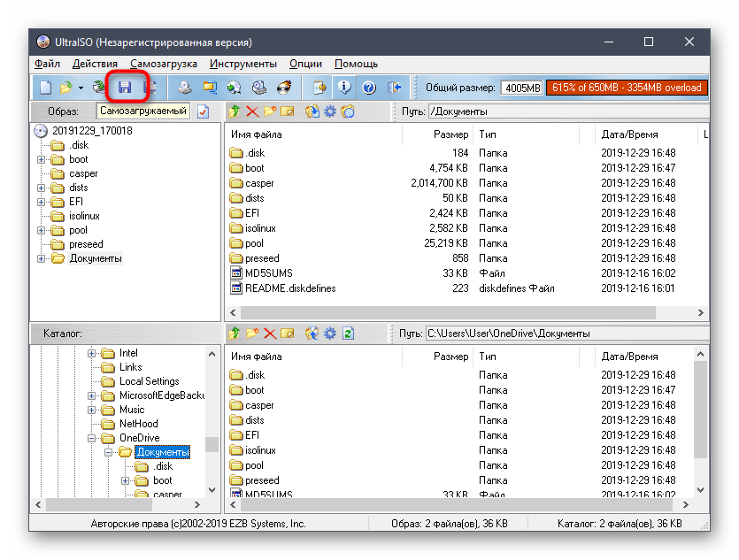Screen dimensions: 739x560
Task: Click the blue Info icon in toolbar
Action: tap(345, 88)
